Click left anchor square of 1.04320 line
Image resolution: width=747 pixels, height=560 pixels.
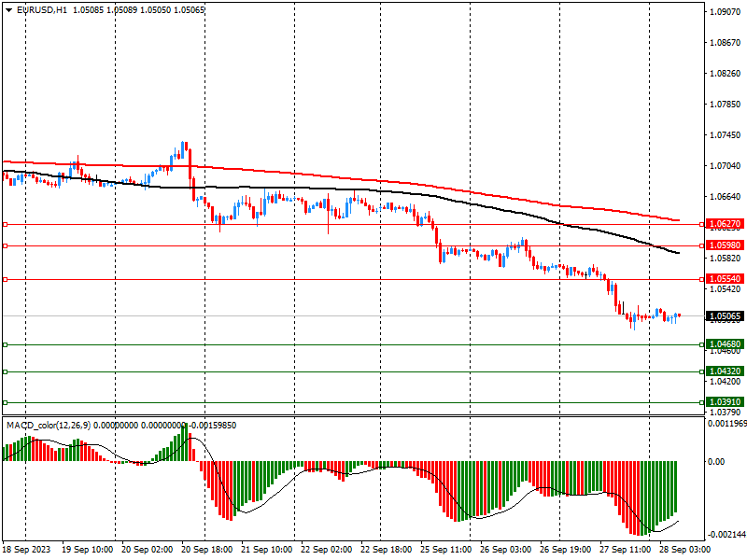6,371
